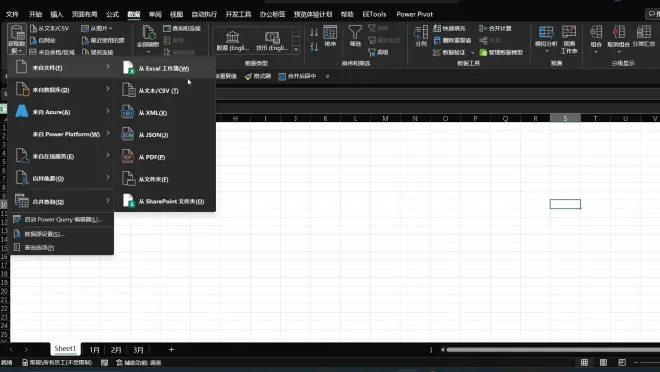
Task: Open Query Options (查询选项) menu item
Action: (61, 247)
